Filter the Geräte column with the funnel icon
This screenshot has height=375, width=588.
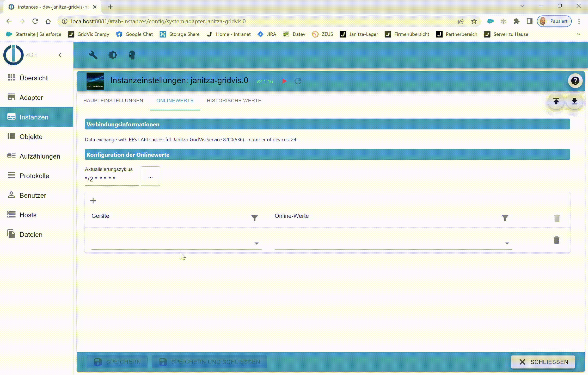(x=255, y=218)
